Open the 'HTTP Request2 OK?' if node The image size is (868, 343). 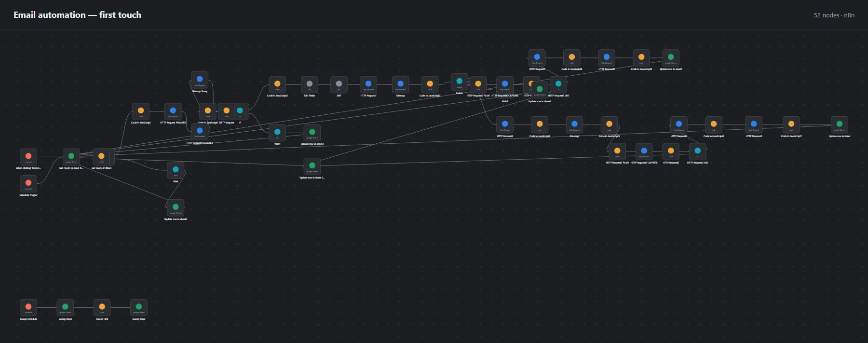pos(698,152)
